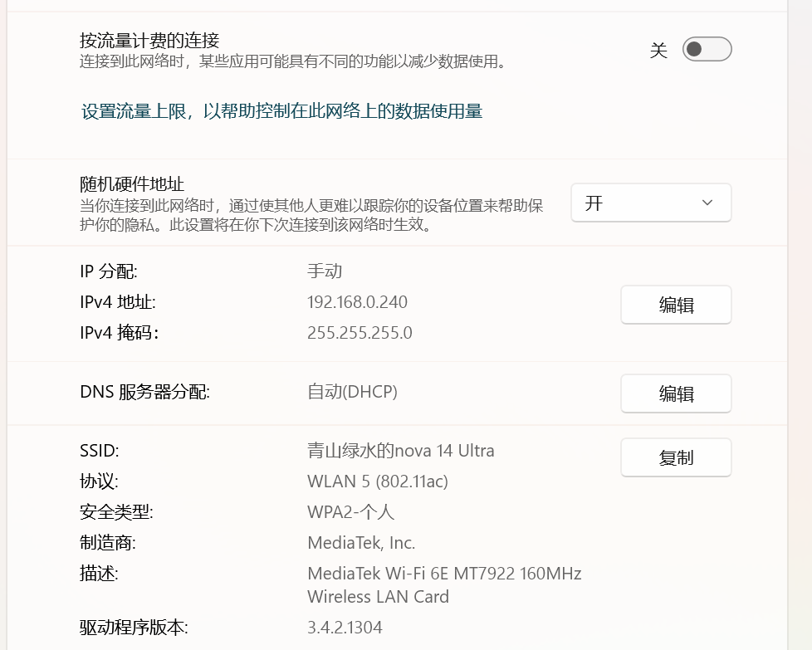Image resolution: width=812 pixels, height=650 pixels.
Task: Click the 按流量计费的连接 heading
Action: pyautogui.click(x=149, y=40)
